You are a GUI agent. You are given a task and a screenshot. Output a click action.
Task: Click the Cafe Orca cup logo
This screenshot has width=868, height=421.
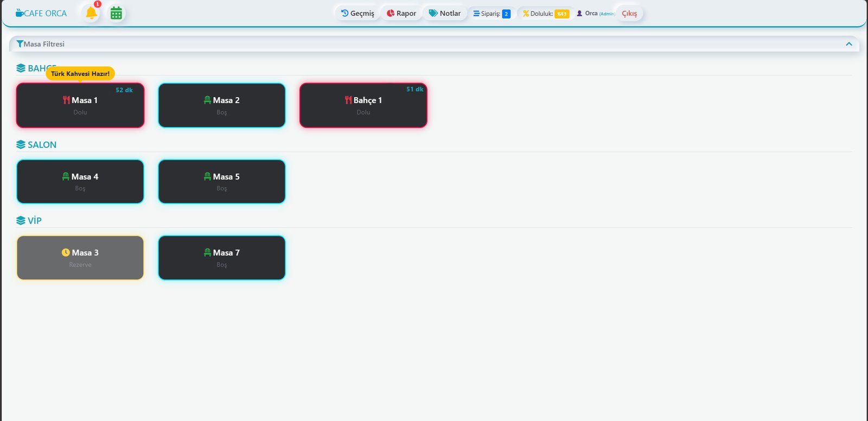pos(20,13)
